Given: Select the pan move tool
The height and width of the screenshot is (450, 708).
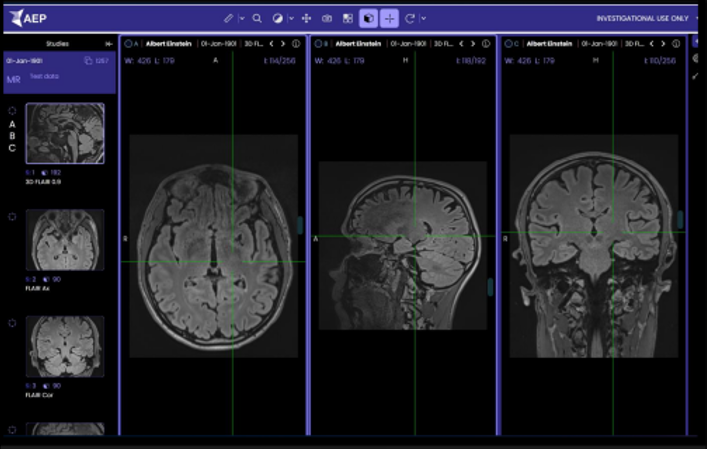Looking at the screenshot, I should point(306,18).
